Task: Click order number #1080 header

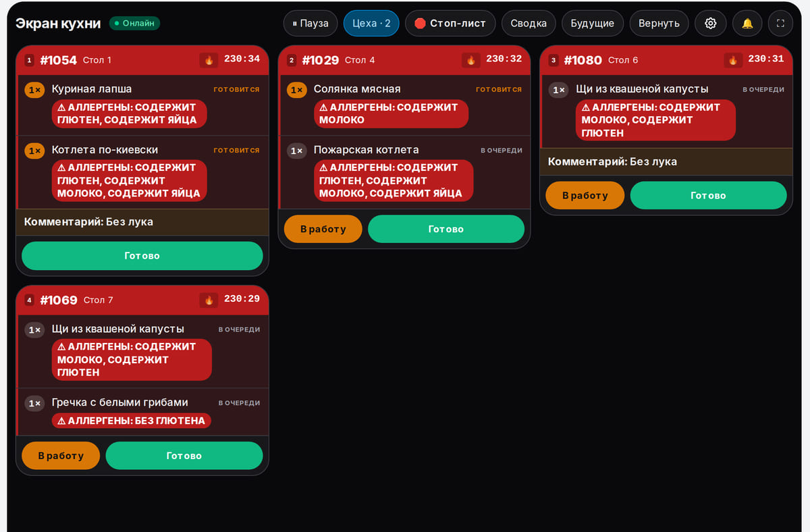Action: pos(583,60)
